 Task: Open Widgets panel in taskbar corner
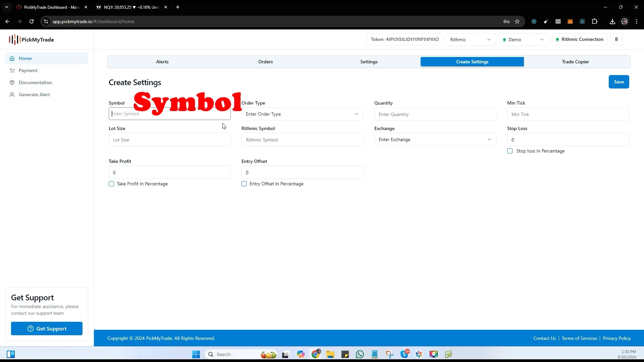[11, 354]
